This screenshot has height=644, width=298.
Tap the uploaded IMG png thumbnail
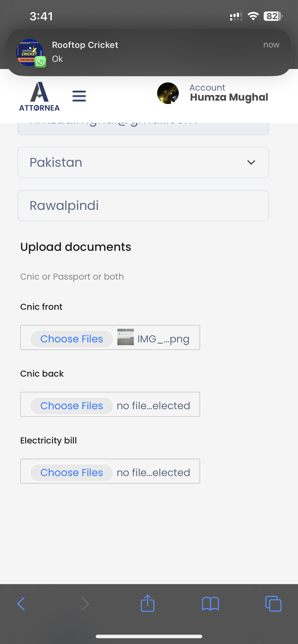click(x=125, y=337)
